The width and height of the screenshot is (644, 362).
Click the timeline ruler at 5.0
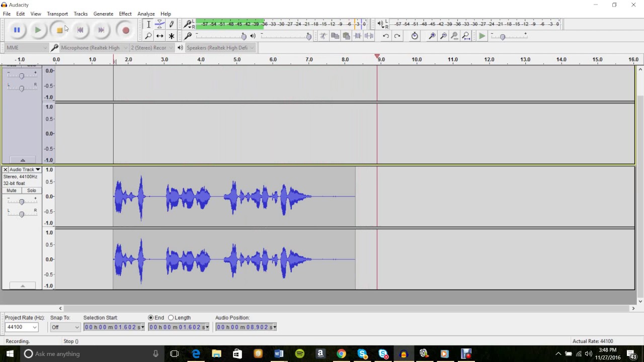point(237,59)
